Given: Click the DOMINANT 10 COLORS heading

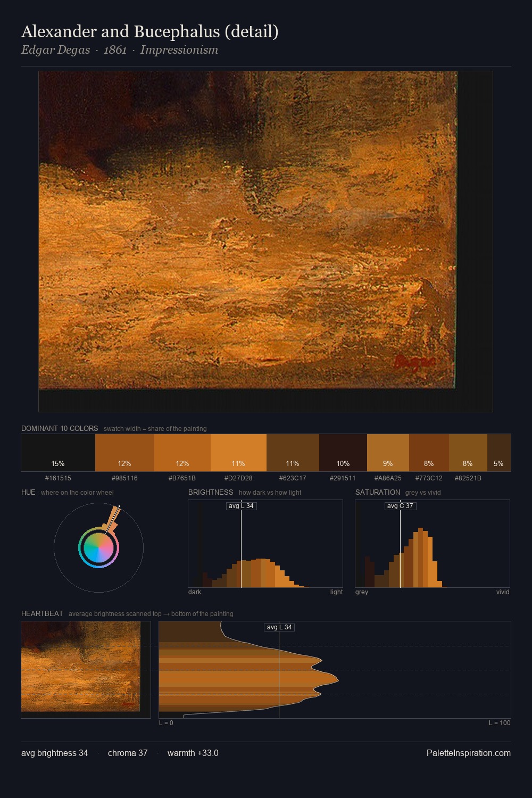Looking at the screenshot, I should pyautogui.click(x=60, y=428).
